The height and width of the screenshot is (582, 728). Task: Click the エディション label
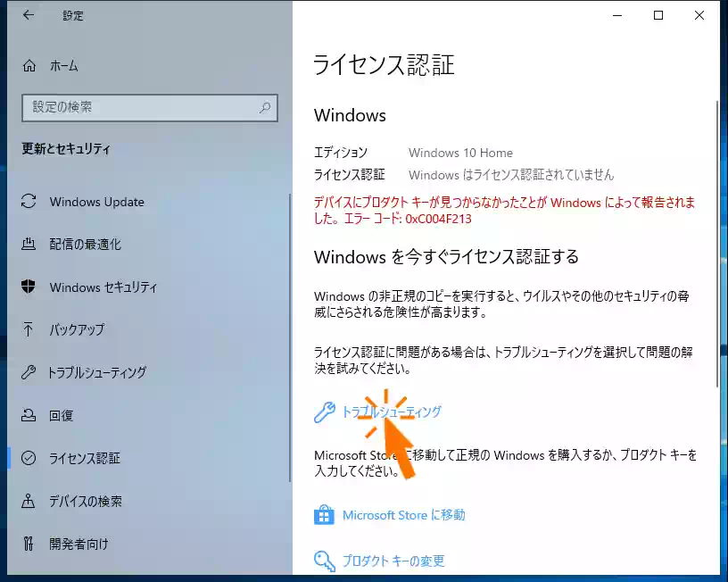pyautogui.click(x=341, y=153)
